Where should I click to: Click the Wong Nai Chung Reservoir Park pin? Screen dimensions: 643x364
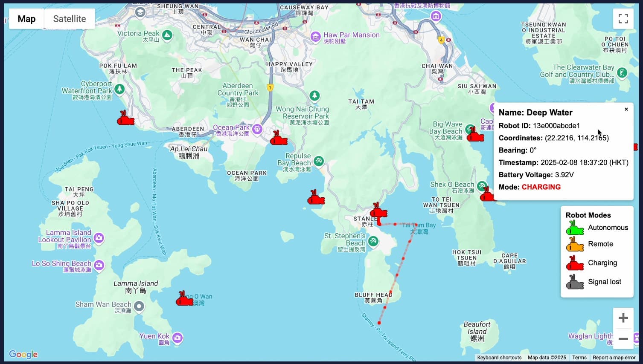click(314, 96)
